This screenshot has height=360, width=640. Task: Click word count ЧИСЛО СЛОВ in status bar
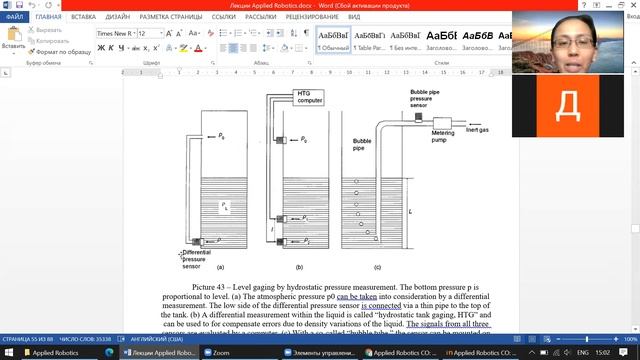[x=85, y=339]
